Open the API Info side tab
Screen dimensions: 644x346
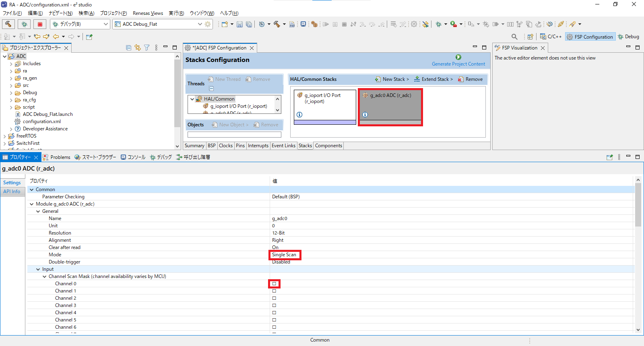coord(12,192)
